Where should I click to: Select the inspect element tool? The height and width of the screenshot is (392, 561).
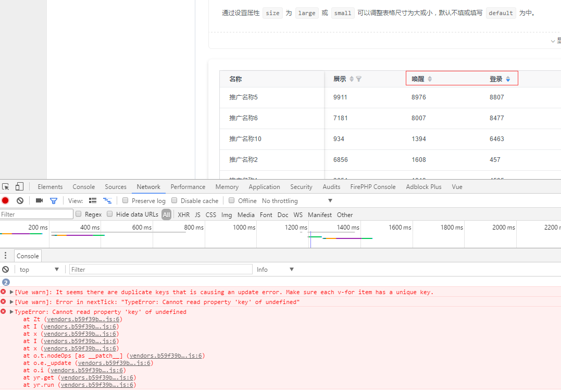5,186
